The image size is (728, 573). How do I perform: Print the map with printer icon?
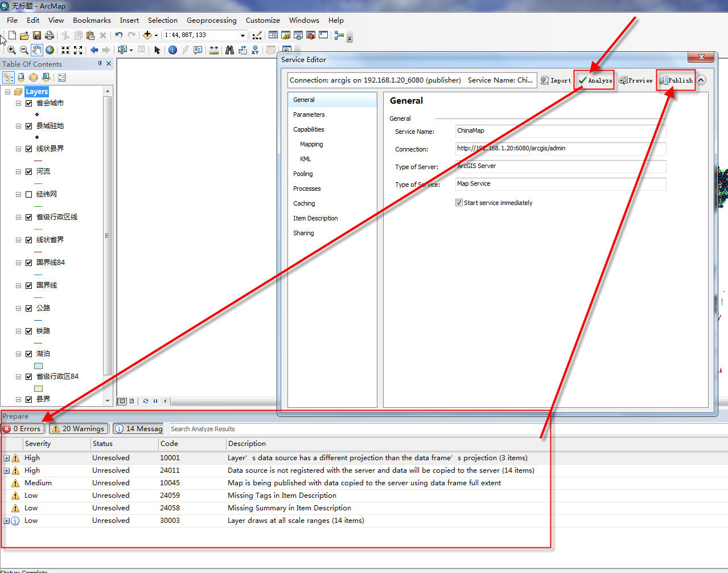coord(50,35)
